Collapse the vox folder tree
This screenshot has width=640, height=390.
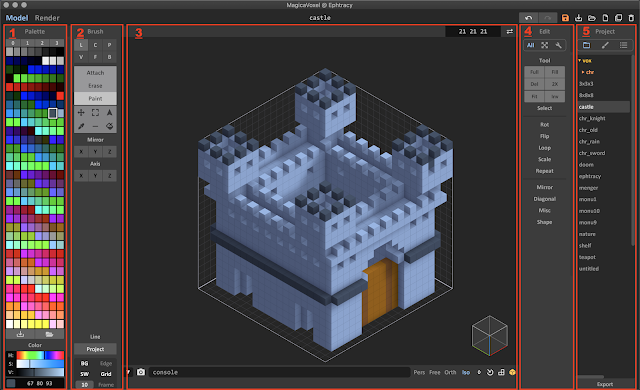[x=580, y=60]
